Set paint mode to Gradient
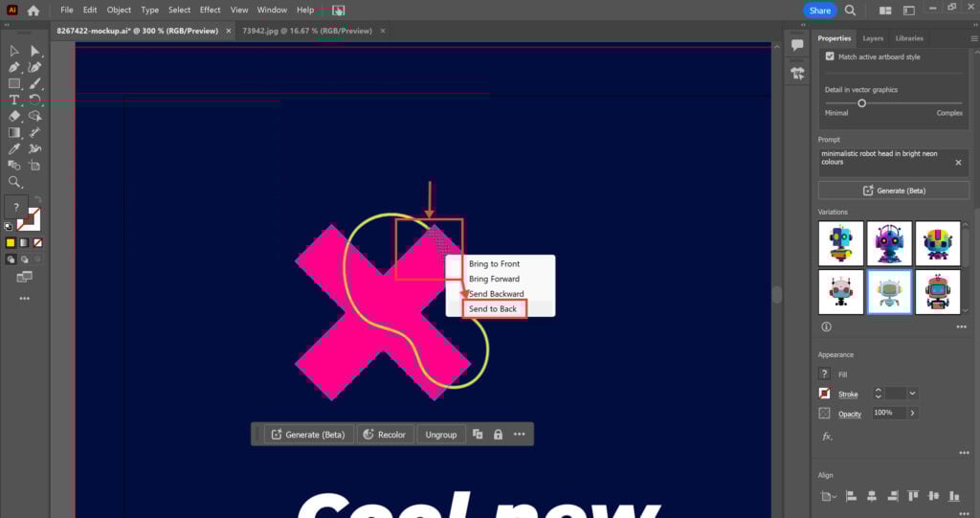980x518 pixels. click(x=24, y=243)
